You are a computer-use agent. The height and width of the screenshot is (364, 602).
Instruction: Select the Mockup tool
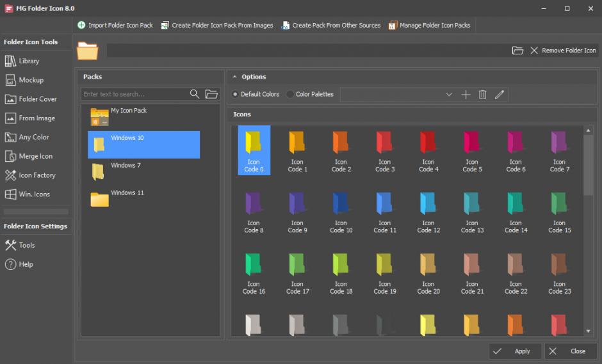[31, 80]
